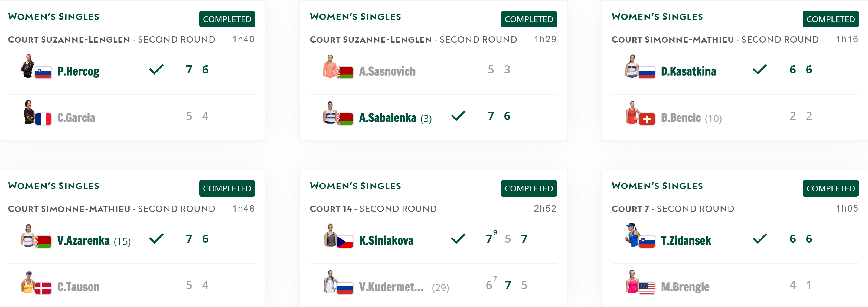Click the winner checkmark beside D.Kasatkina
Image resolution: width=868 pixels, height=307 pixels.
[x=759, y=69]
